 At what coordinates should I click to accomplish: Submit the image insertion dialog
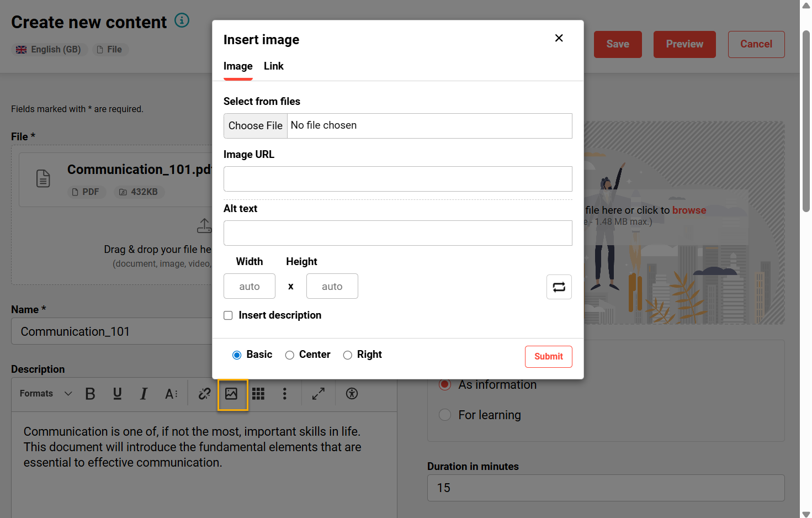point(548,356)
